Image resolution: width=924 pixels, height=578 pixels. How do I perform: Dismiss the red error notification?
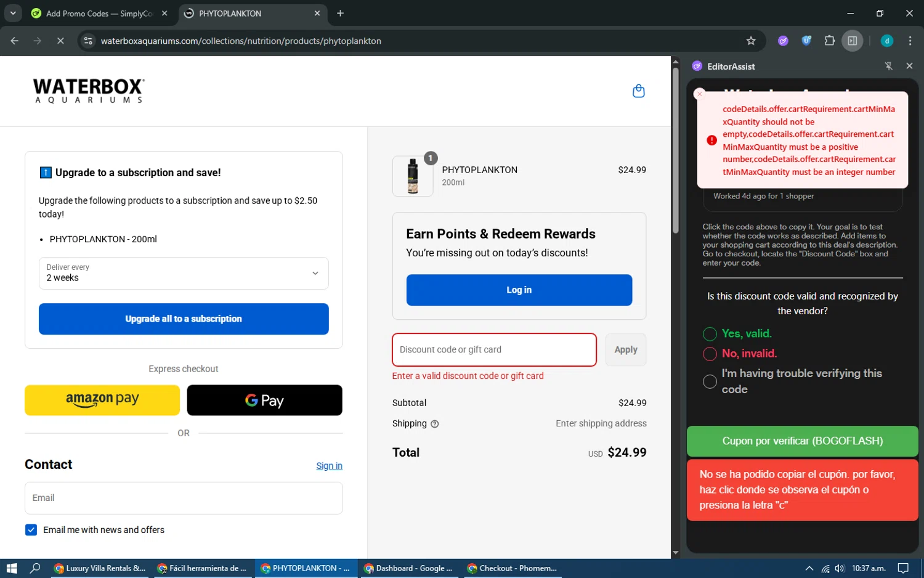[700, 94]
